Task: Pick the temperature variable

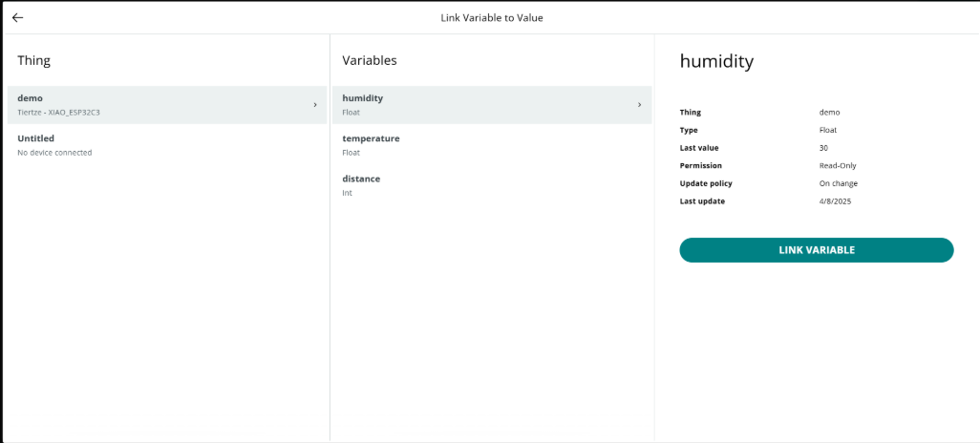Action: point(492,145)
